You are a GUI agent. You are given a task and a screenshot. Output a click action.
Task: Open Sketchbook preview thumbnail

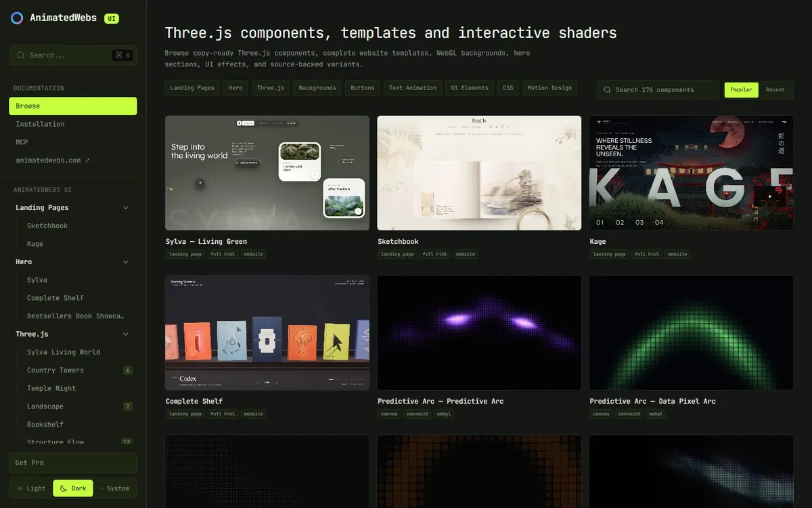coord(479,173)
